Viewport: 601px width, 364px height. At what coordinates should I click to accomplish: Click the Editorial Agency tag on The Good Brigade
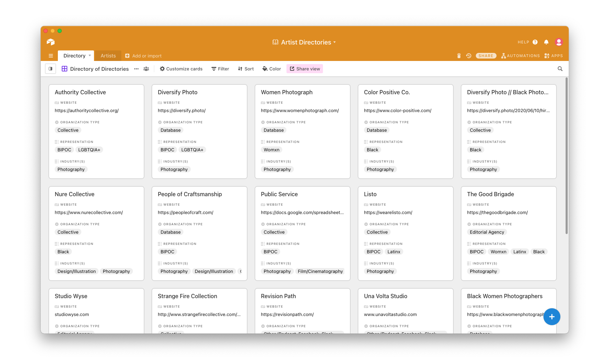point(487,232)
